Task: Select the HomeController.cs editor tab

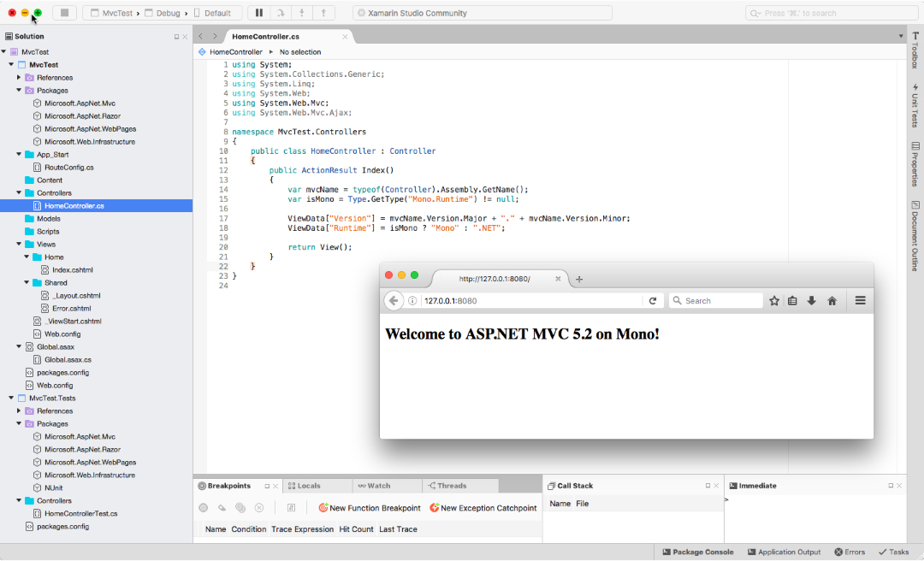Action: pos(266,37)
